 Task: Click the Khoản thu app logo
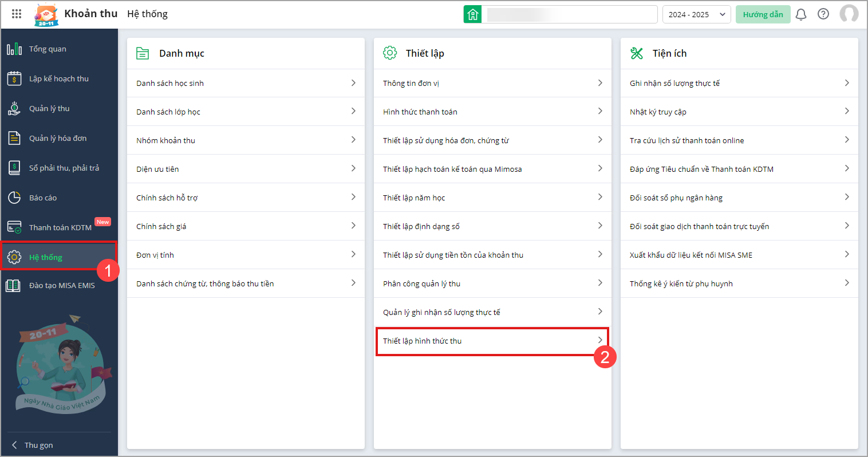click(x=46, y=15)
